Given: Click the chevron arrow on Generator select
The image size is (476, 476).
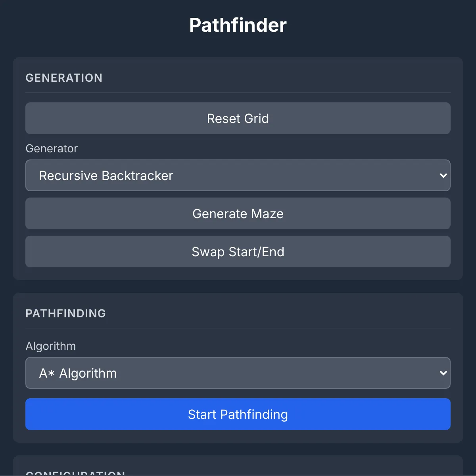Looking at the screenshot, I should (443, 175).
